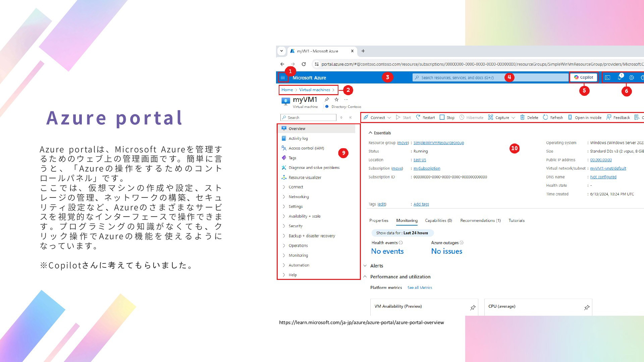
Task: Open the Capture dropdown arrow
Action: [513, 118]
